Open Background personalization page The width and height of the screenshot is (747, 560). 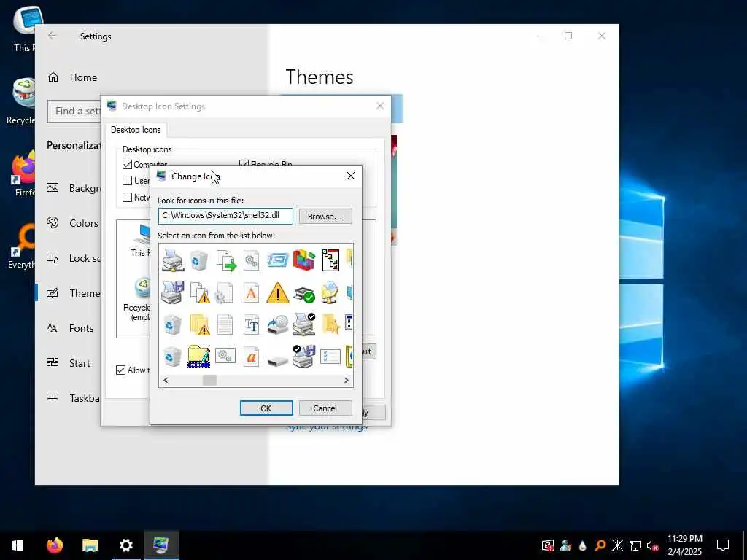point(74,188)
